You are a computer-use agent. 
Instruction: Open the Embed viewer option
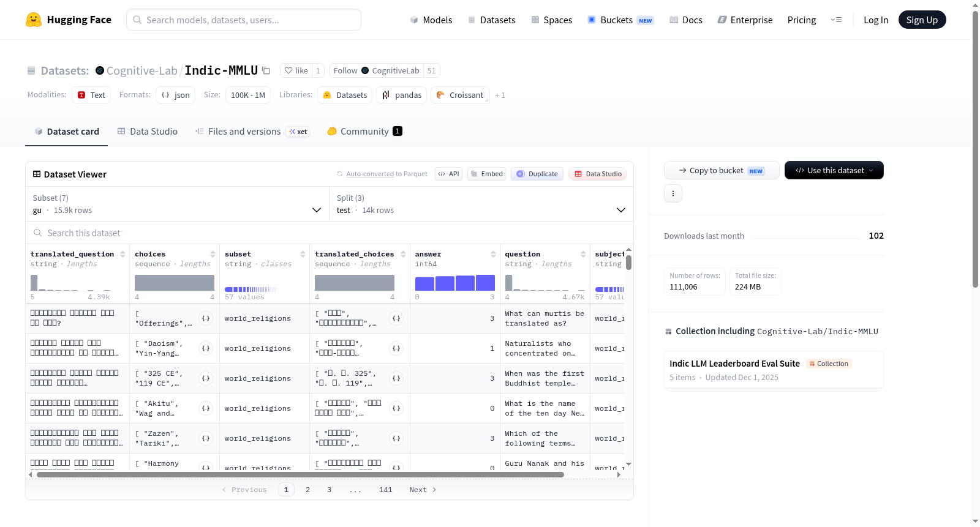[487, 174]
